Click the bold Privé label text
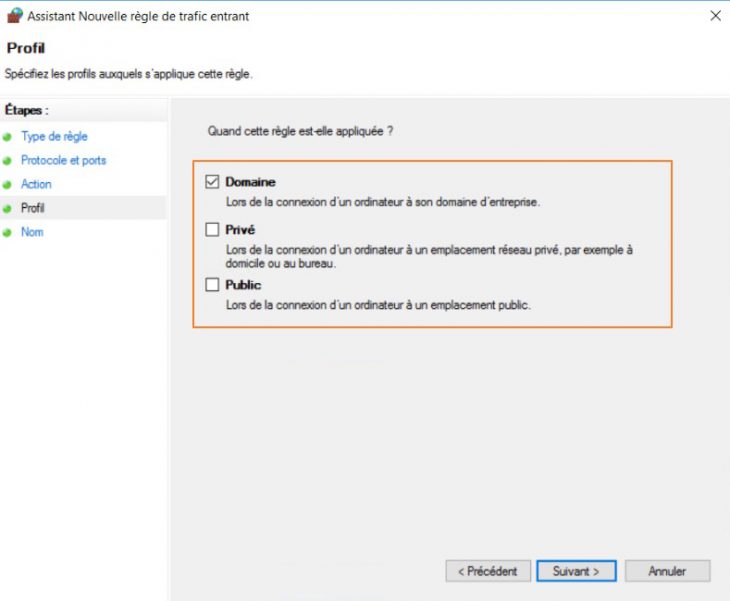This screenshot has height=601, width=730. 240,230
